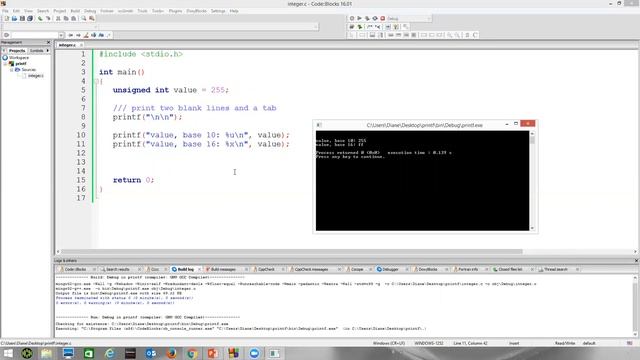Click the Build and run icon
Image resolution: width=640 pixels, height=360 pixels.
tap(367, 18)
